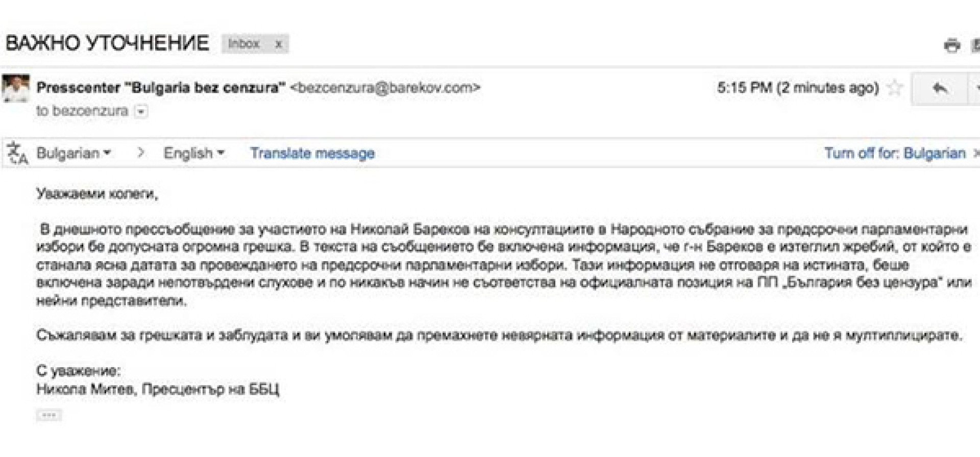Open the more options arrow beside reply

click(976, 88)
